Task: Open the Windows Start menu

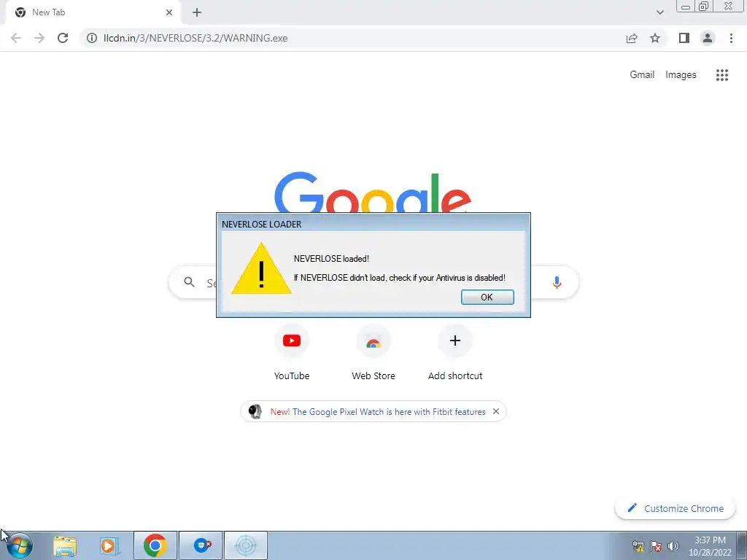Action: (x=20, y=545)
